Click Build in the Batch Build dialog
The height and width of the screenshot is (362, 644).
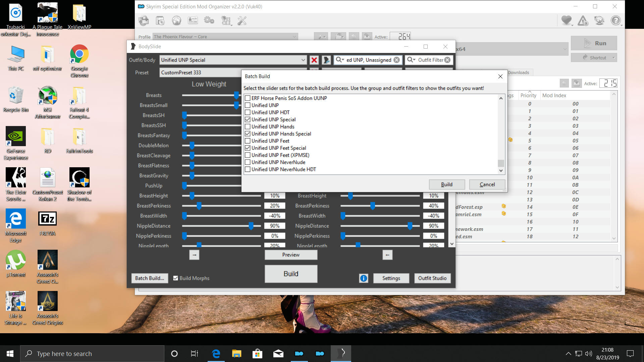[447, 184]
